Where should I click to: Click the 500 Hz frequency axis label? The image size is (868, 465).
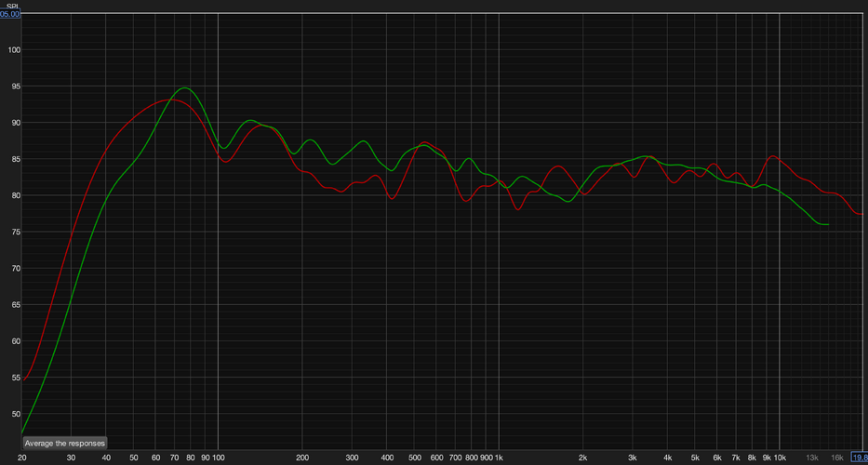click(x=415, y=458)
